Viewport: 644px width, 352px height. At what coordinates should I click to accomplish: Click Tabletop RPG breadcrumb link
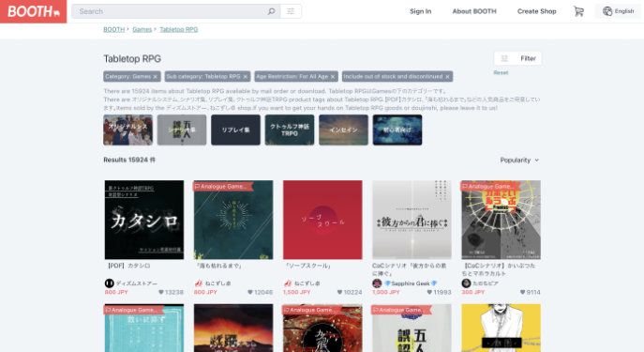pos(179,30)
